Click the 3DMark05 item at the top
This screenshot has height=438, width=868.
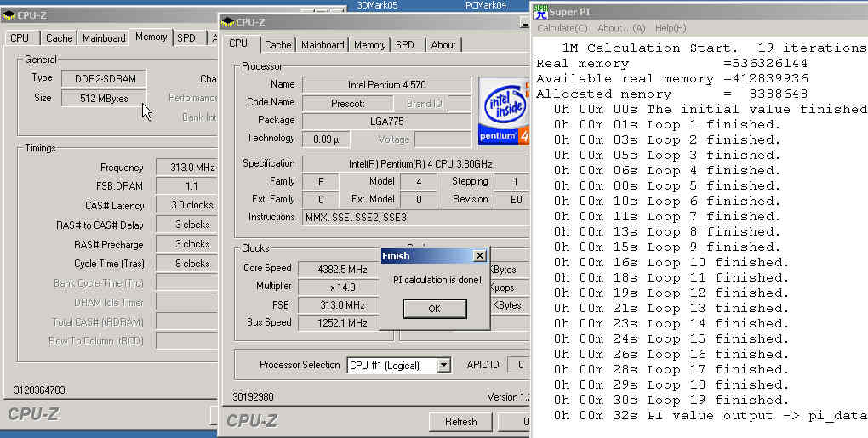tap(378, 5)
